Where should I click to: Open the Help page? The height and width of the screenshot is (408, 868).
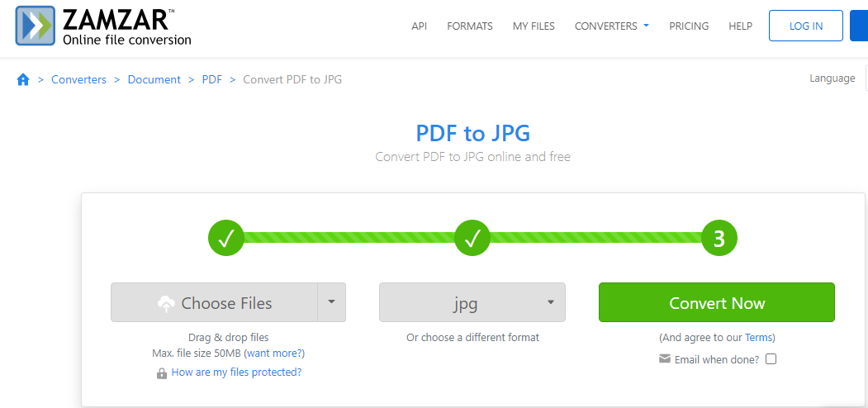click(740, 26)
